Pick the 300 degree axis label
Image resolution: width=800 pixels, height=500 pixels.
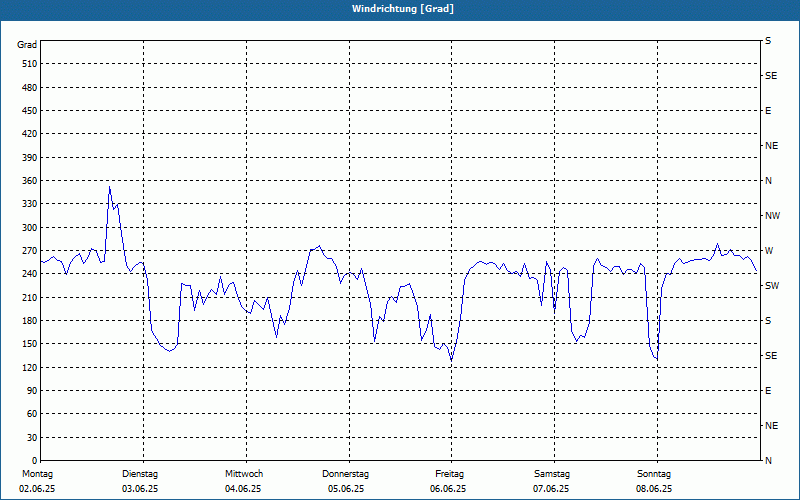[x=30, y=228]
